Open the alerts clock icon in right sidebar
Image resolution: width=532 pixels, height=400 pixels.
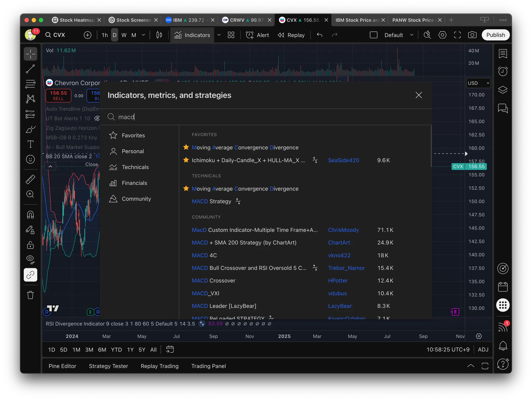coord(503,71)
